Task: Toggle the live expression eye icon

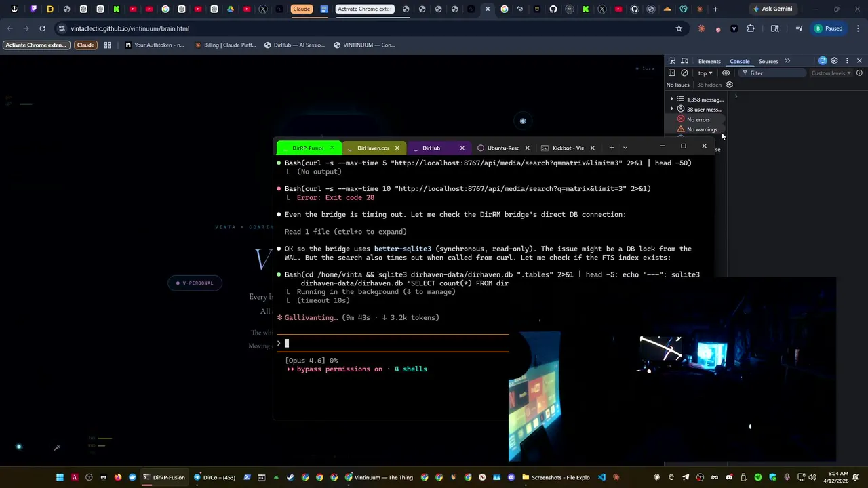Action: click(x=726, y=73)
